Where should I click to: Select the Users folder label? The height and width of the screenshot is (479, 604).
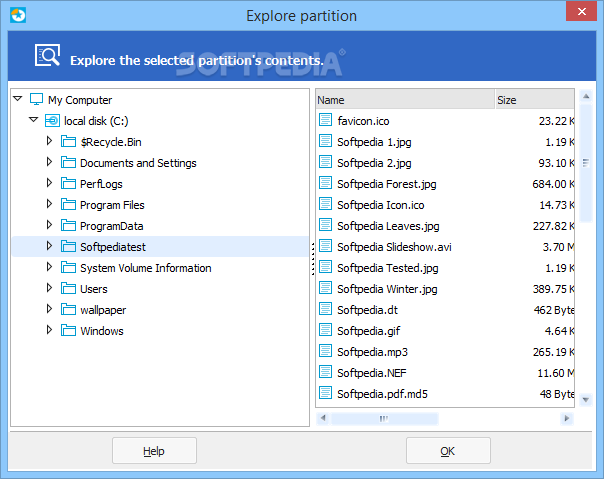pyautogui.click(x=94, y=289)
